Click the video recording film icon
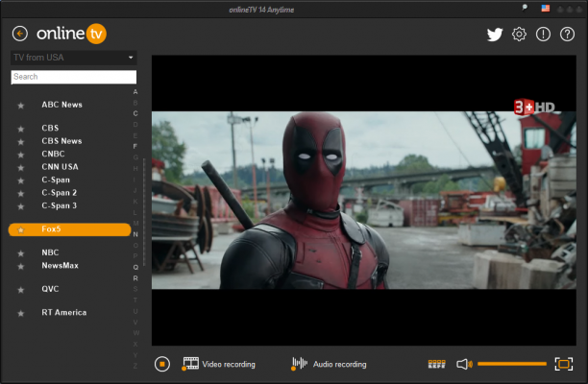 pos(190,364)
